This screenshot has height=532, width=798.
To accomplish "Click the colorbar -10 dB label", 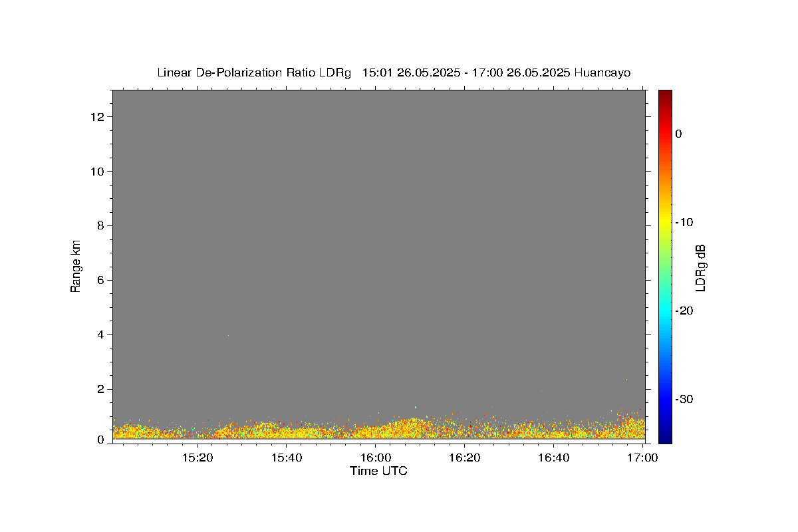I will [684, 222].
